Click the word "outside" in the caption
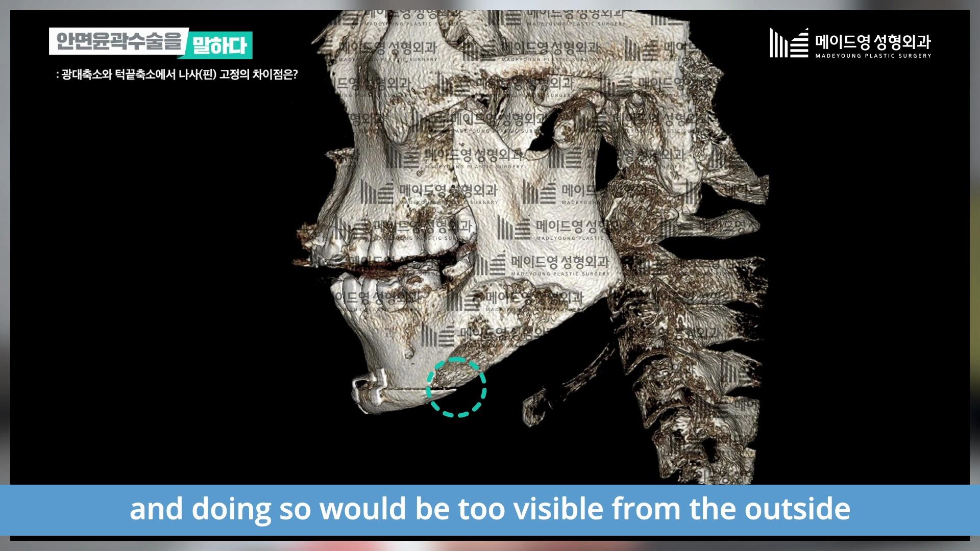This screenshot has width=980, height=551. point(797,509)
